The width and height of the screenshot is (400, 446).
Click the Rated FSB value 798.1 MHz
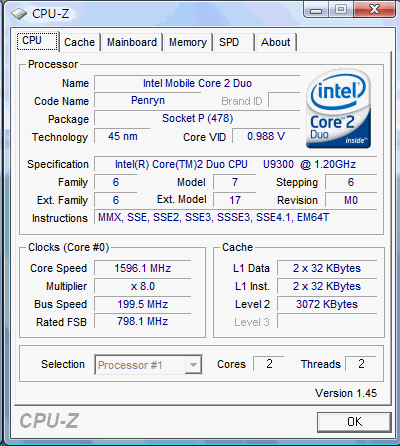click(x=143, y=321)
